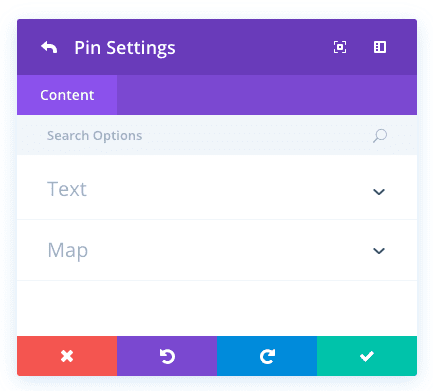This screenshot has width=433, height=391.
Task: Open the Text options group by its label
Action: (67, 189)
